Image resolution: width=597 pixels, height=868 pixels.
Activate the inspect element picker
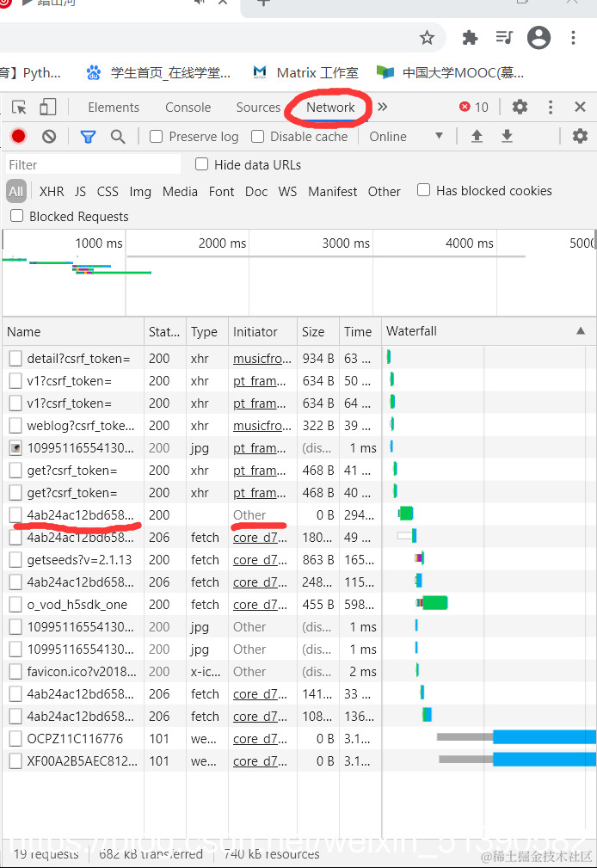(x=20, y=107)
